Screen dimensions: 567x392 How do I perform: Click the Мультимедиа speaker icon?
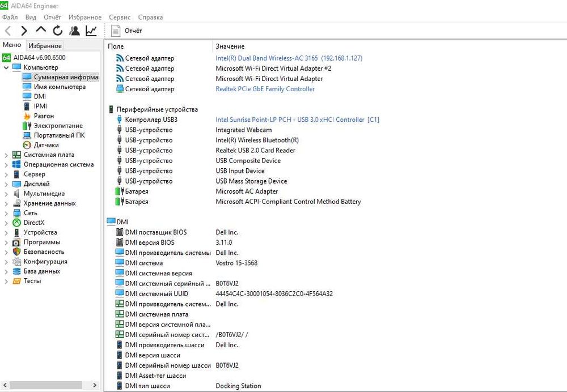click(x=16, y=194)
